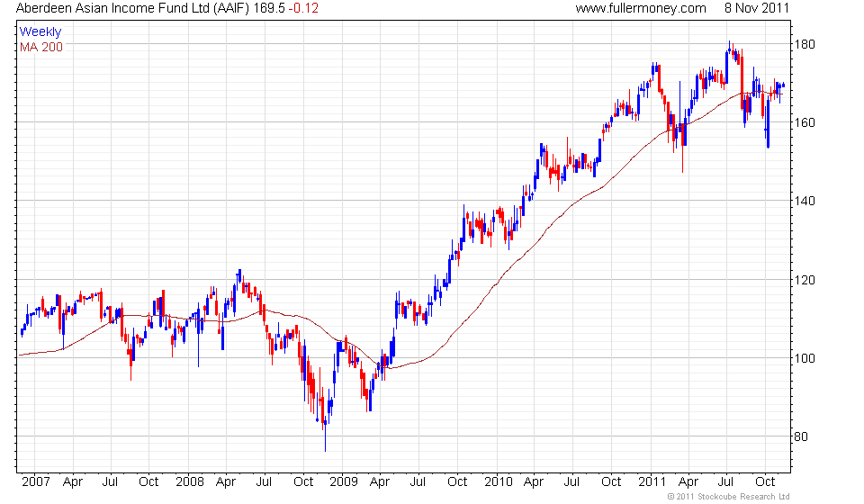Click the 120 price axis label
The image size is (864, 504).
pyautogui.click(x=804, y=280)
